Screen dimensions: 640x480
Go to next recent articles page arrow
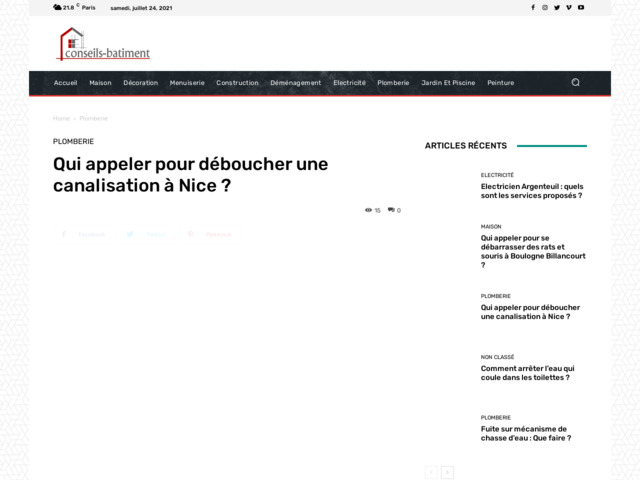[447, 472]
